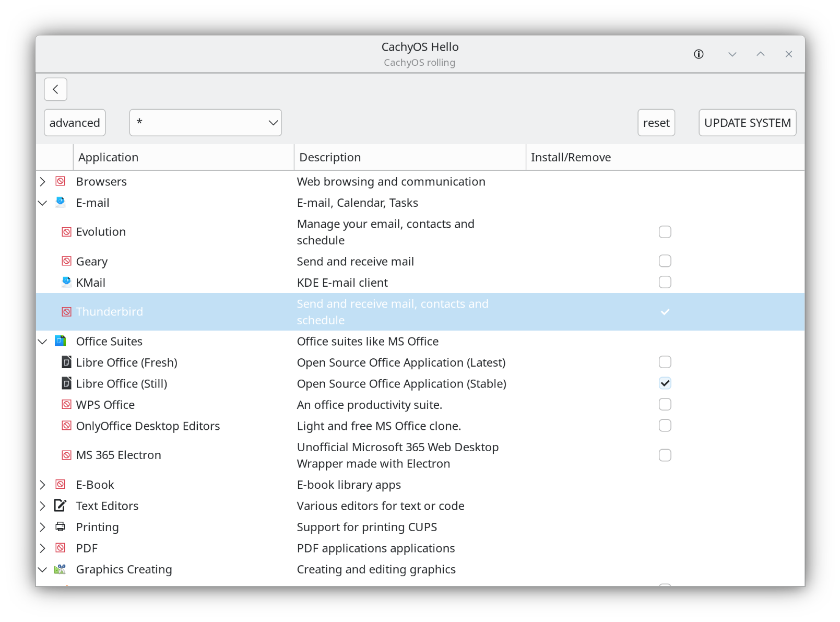Tick the Geary install checkbox
Viewport: 840px width, 622px height.
(x=665, y=261)
